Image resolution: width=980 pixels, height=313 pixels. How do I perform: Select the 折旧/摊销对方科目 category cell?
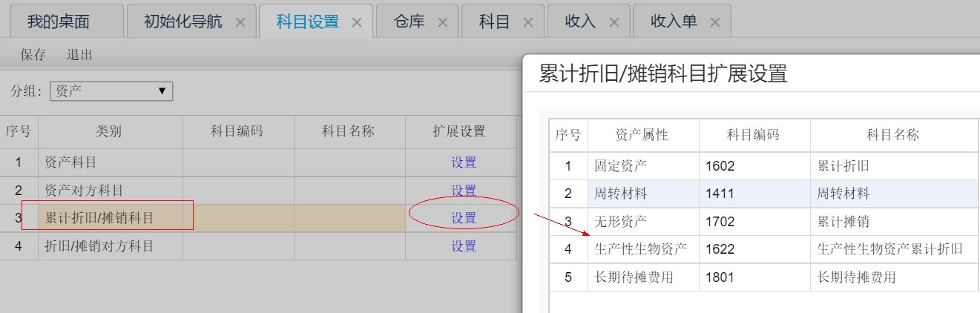click(x=111, y=246)
